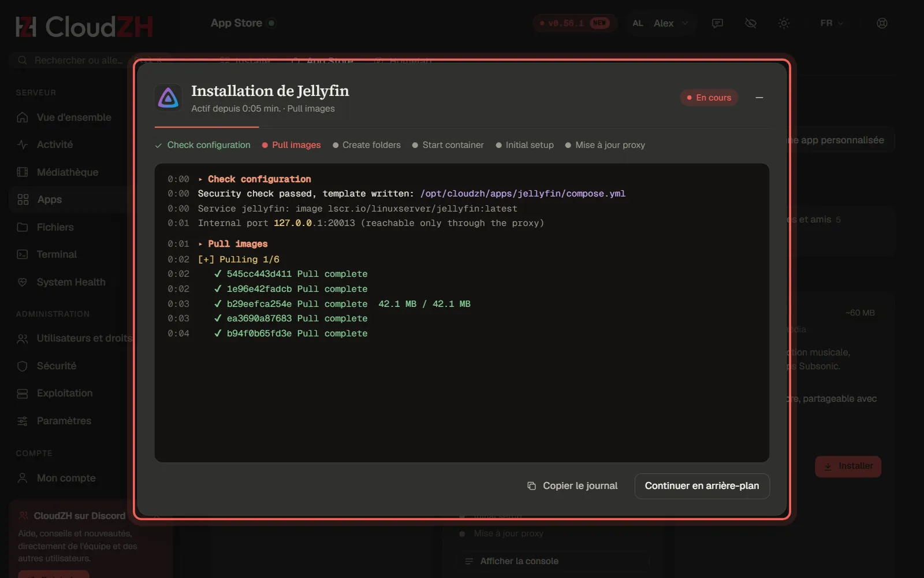Click the Copier le journal button
The image size is (924, 578).
(x=572, y=486)
